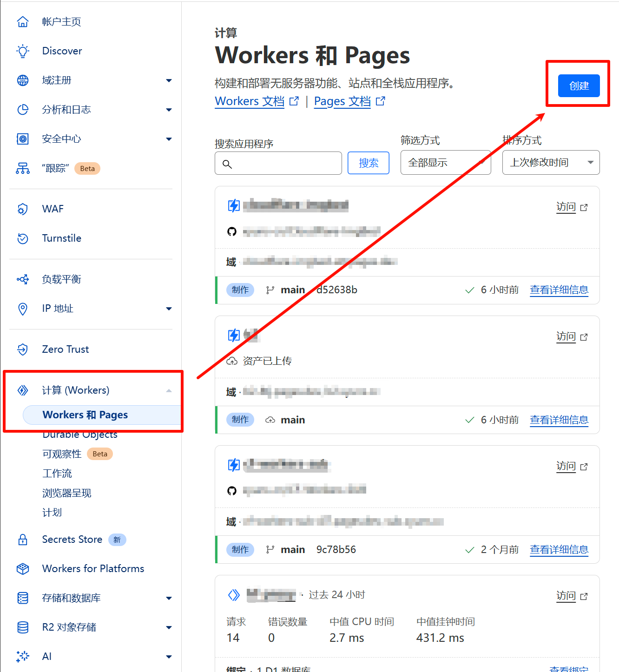Click the 域注册 globe icon
This screenshot has width=619, height=672.
coord(22,80)
